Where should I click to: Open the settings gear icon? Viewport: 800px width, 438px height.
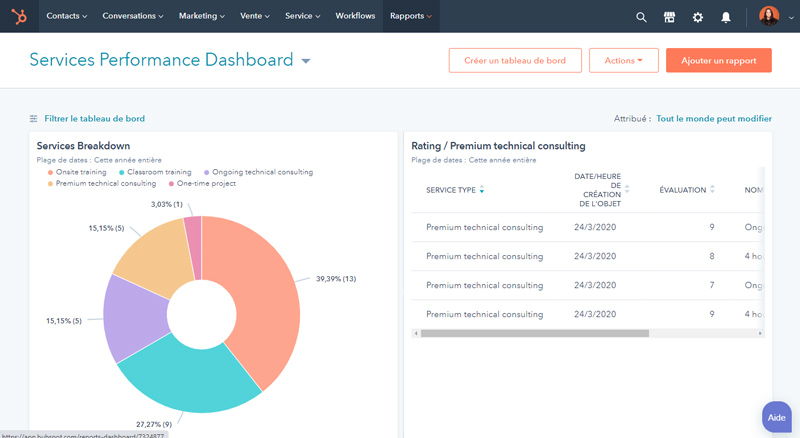(x=697, y=17)
